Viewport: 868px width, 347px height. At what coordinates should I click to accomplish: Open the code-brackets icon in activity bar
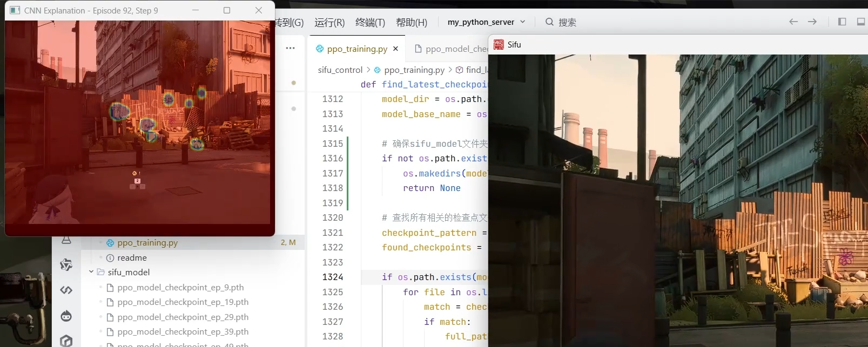coord(66,290)
